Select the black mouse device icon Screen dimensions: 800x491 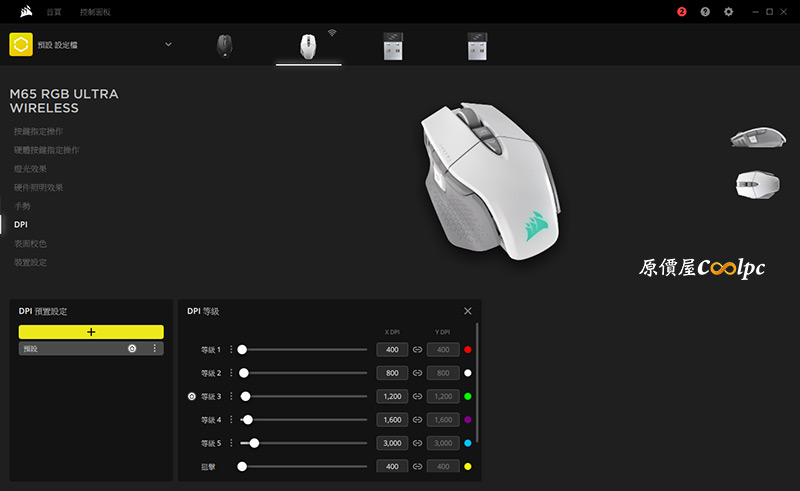[x=224, y=46]
